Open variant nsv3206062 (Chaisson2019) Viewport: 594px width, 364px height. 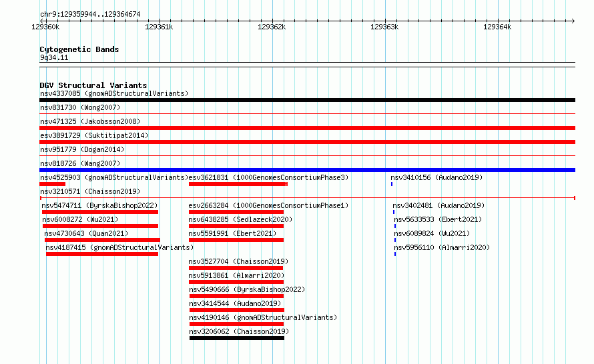coord(239,331)
